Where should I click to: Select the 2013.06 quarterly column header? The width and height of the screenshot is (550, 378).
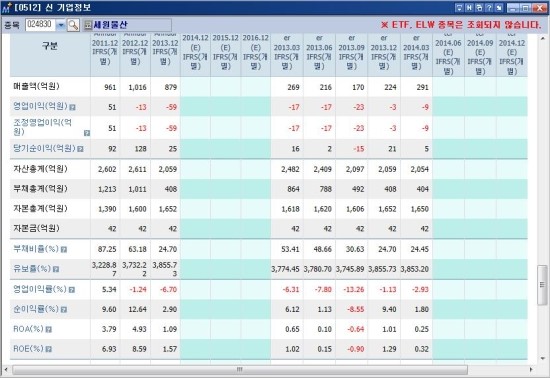tap(319, 54)
